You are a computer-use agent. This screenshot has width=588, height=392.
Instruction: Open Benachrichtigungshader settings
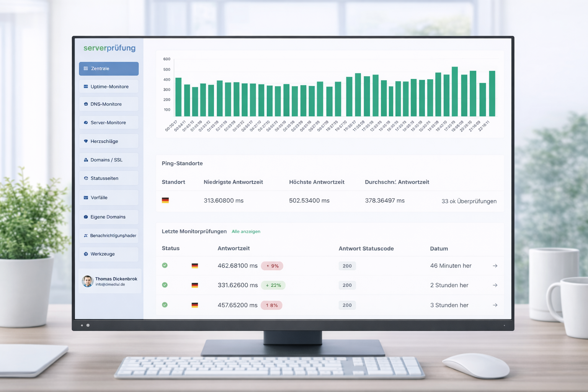(85, 235)
